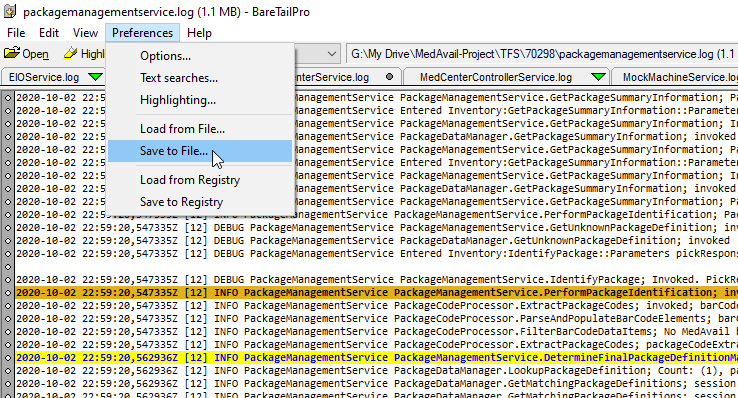Select the PackageCodeProcessor.ParseAndPopulateBarCodeElements line

point(377,318)
